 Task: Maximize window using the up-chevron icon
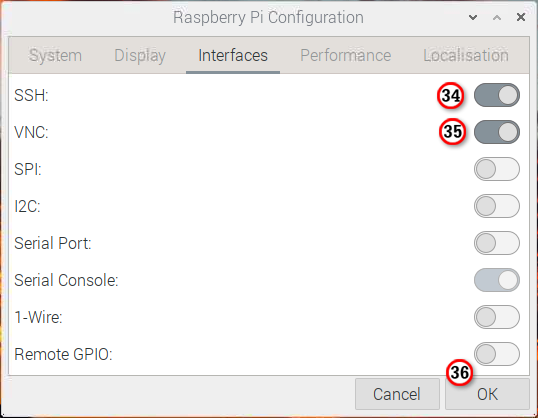coord(497,18)
